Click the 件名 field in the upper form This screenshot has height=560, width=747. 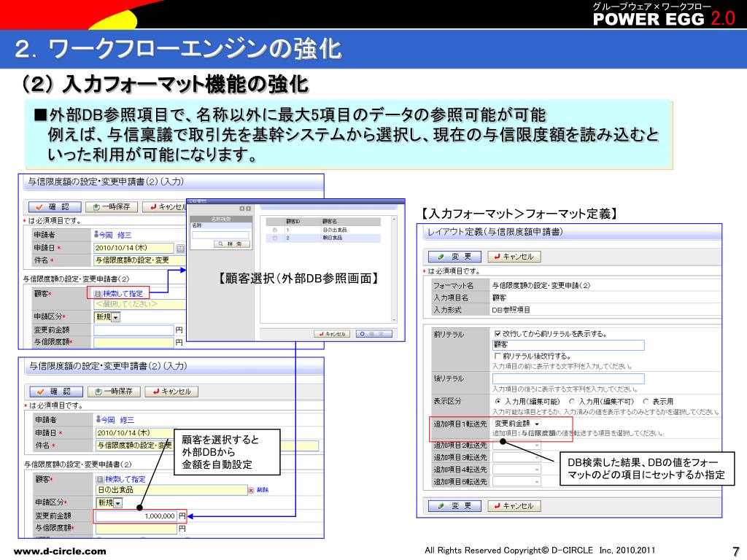click(139, 260)
